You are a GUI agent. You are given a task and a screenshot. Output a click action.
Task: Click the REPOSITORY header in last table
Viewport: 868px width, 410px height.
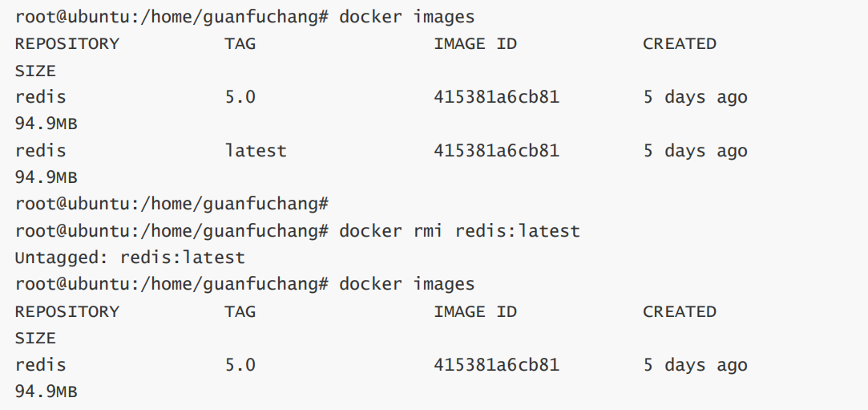[67, 312]
